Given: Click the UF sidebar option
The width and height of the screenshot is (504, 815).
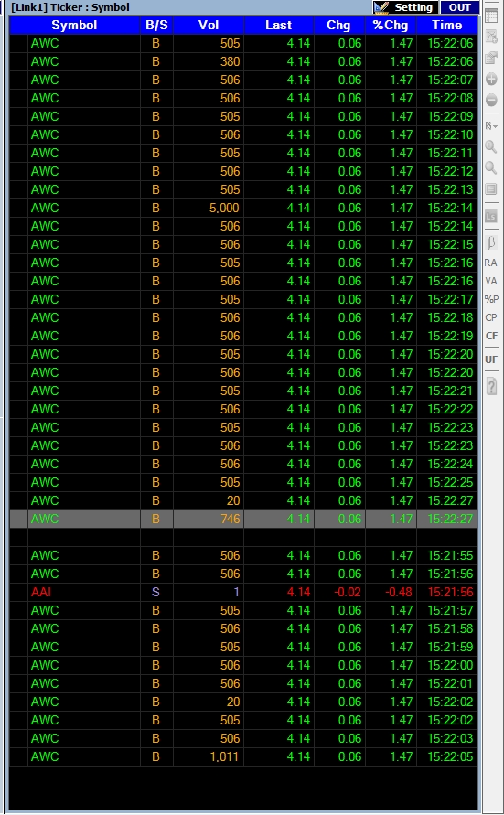Looking at the screenshot, I should (x=491, y=359).
